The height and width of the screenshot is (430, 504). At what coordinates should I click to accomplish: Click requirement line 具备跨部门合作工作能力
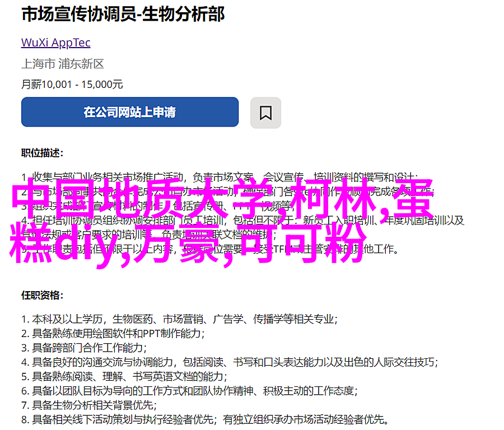(x=84, y=348)
